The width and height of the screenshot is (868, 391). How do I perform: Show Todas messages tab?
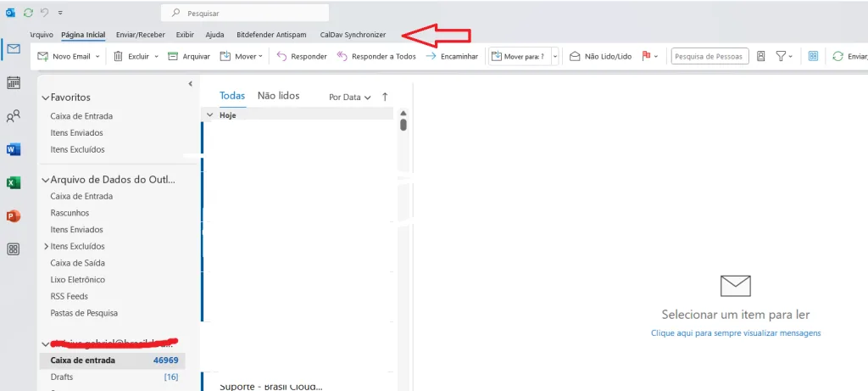232,96
